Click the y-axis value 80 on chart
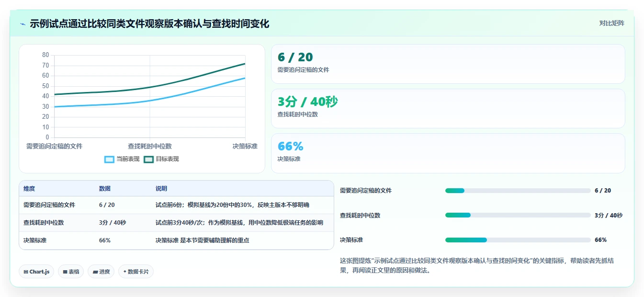Viewport: 644px width, 297px height. [x=45, y=55]
